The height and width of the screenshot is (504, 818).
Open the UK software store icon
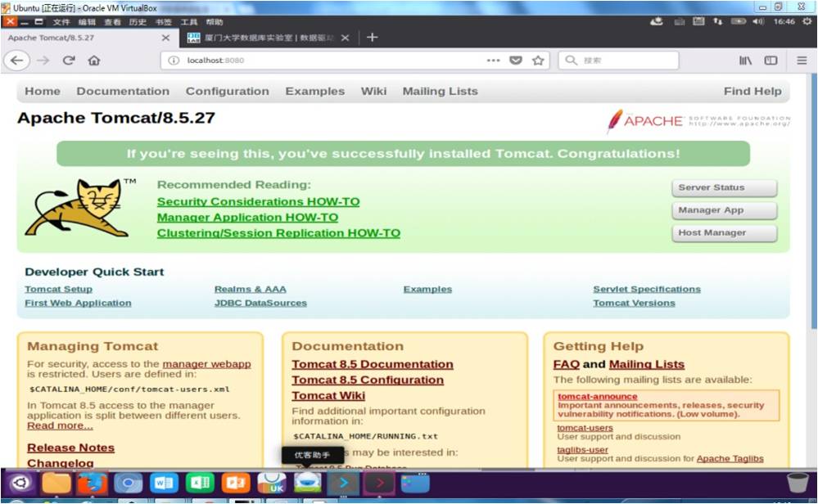point(272,483)
